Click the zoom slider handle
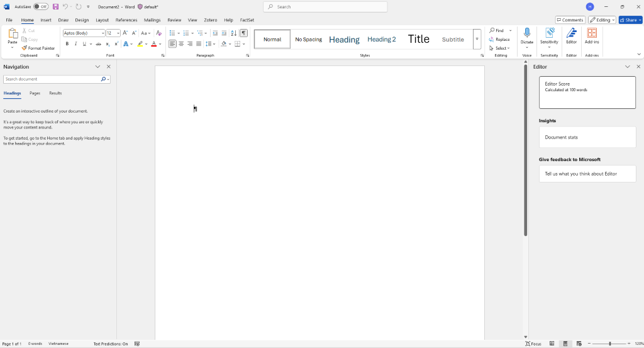 click(610, 344)
